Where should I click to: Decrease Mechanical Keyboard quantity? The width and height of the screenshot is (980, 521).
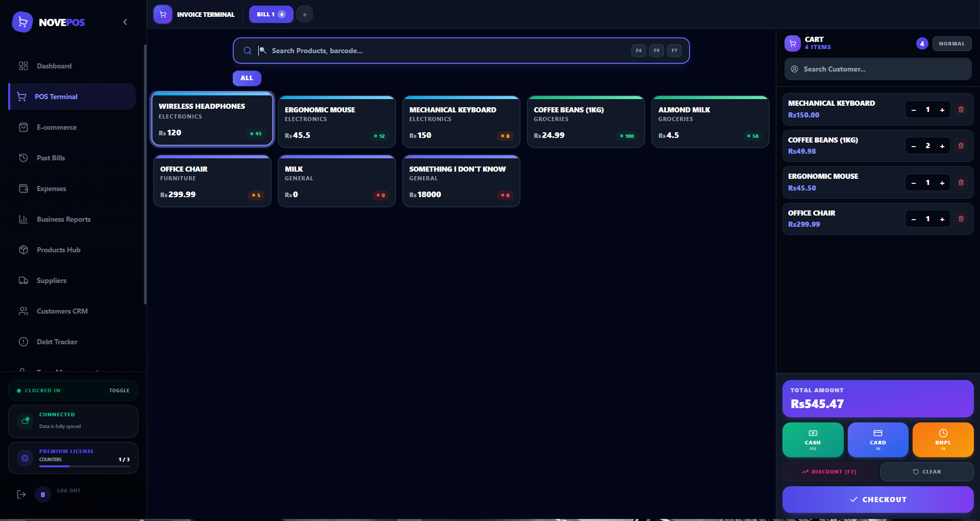(914, 110)
